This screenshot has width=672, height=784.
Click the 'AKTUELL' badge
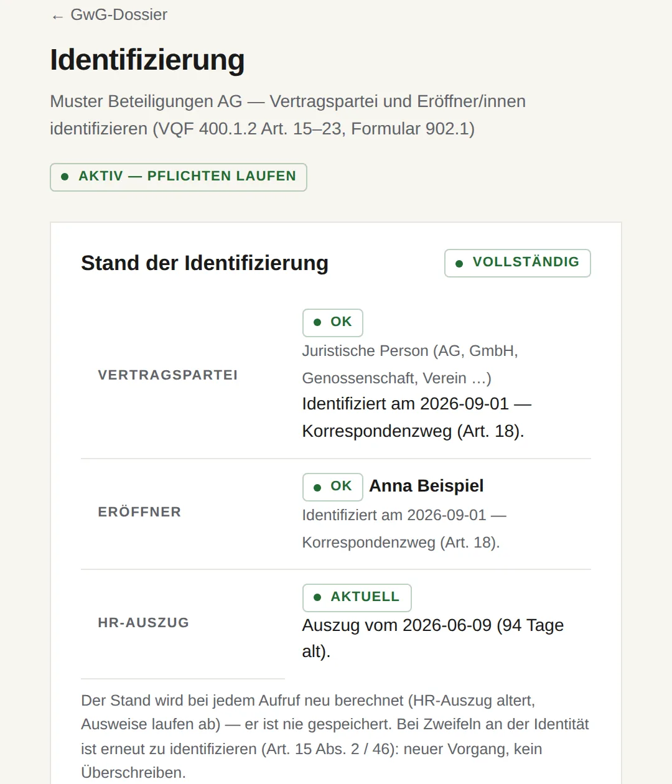[x=357, y=597]
